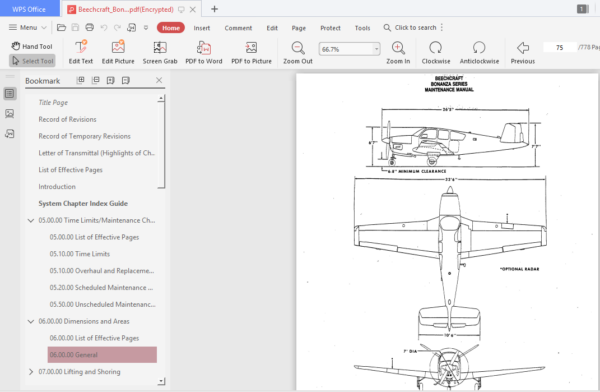Open the Comment tab
600x392 pixels.
coord(238,28)
